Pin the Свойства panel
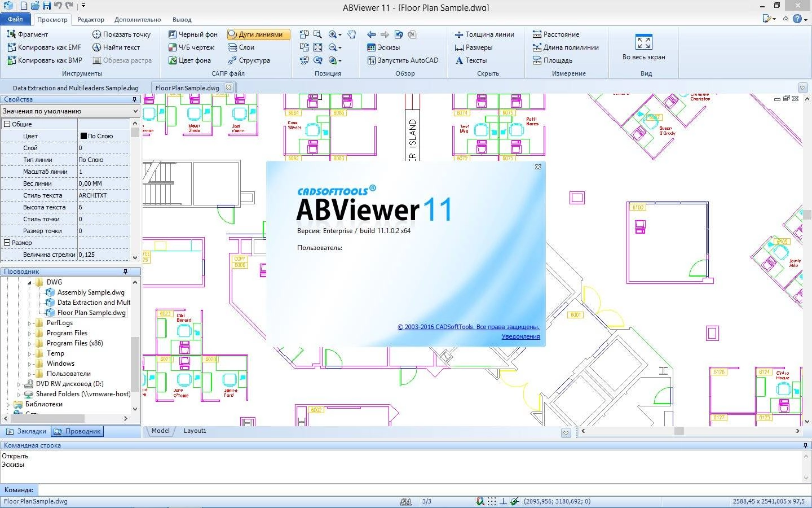 134,99
